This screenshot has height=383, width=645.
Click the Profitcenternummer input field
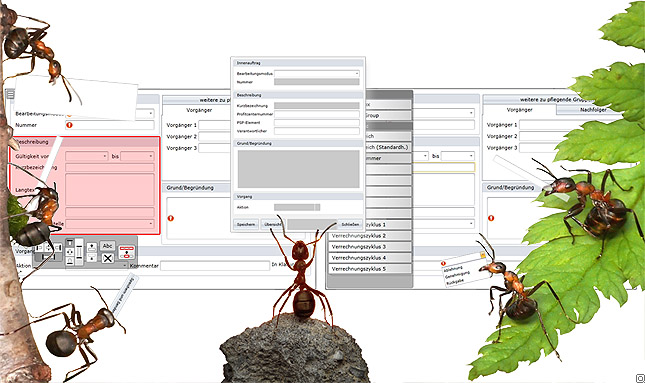tap(317, 114)
